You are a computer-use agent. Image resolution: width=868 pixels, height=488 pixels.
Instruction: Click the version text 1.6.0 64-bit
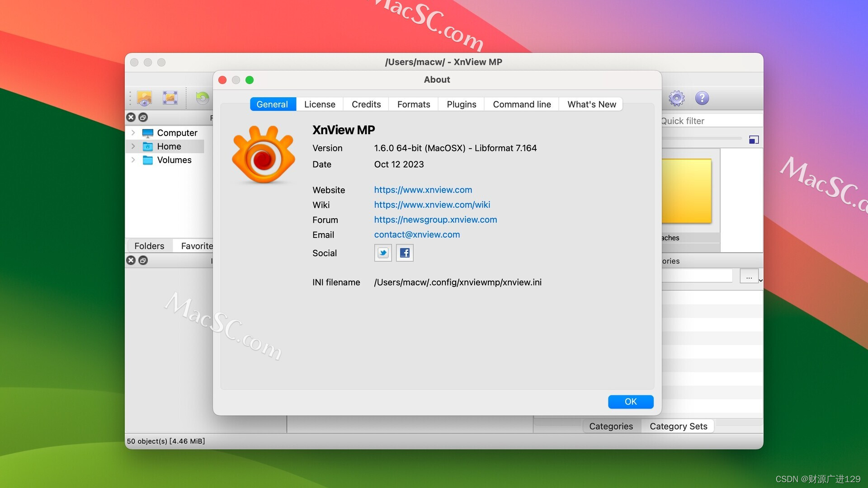[455, 148]
